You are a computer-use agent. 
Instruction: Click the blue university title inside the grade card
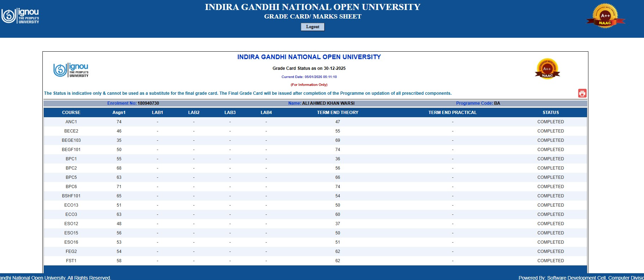[x=309, y=57]
